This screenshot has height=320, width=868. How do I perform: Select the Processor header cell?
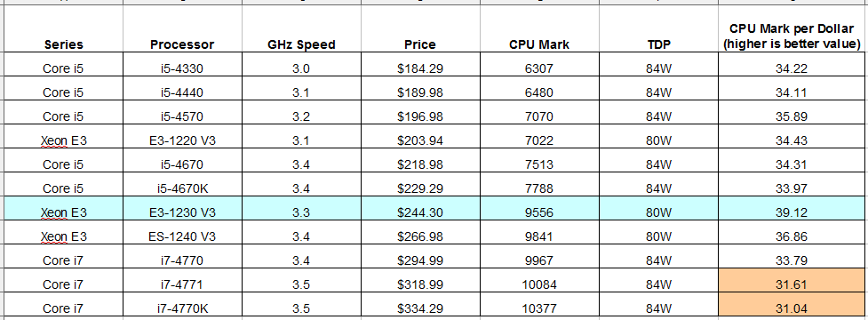coord(182,28)
